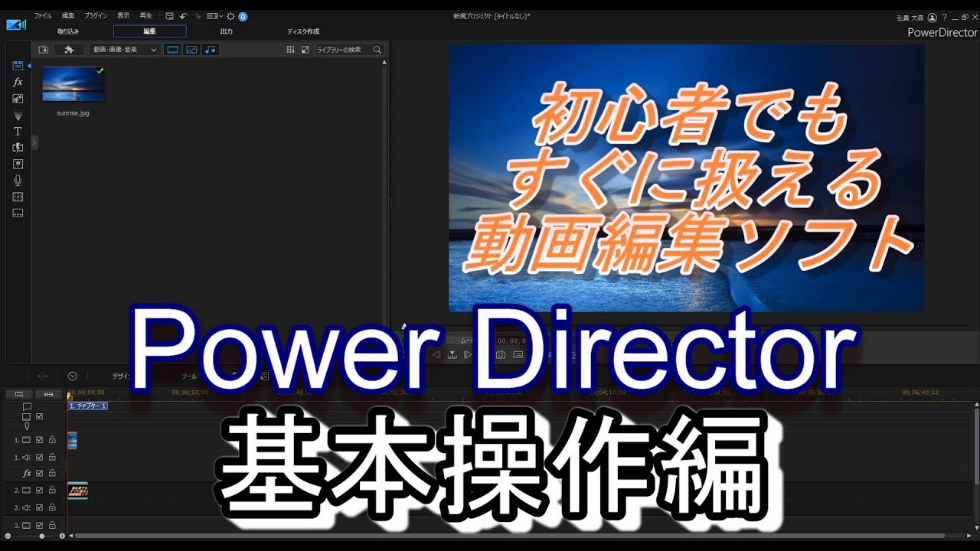Toggle audio track 1 enable checkbox
This screenshot has width=980, height=551.
coord(40,457)
